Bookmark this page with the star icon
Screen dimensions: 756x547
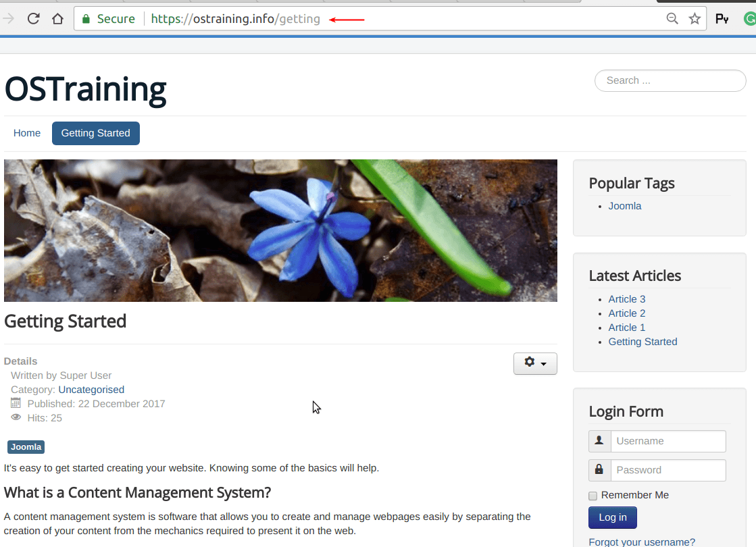[695, 19]
